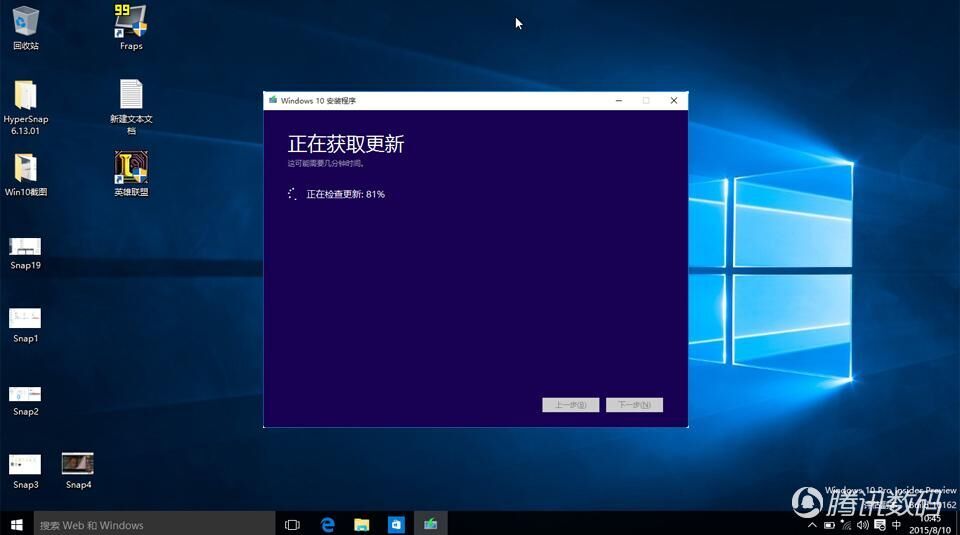Viewport: 960px width, 535px height.
Task: Open Microsoft Edge from the taskbar
Action: [327, 524]
